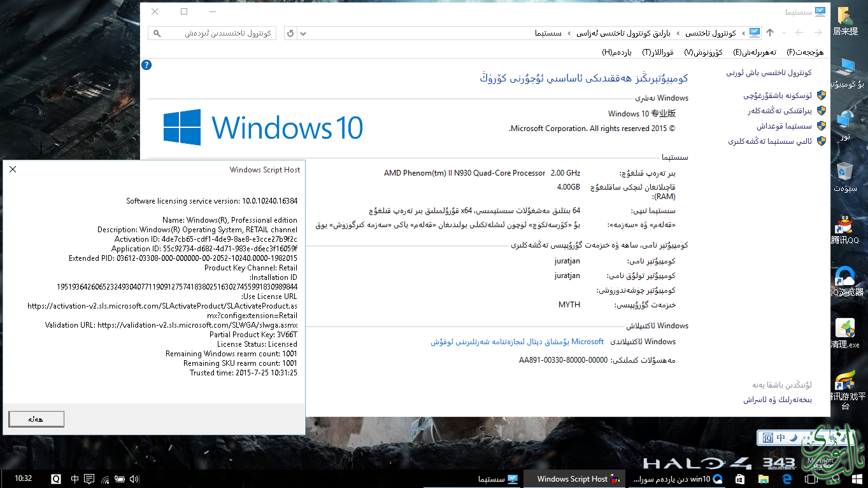Open the QQ浏览器 desktop icon
This screenshot has width=868, height=488.
(x=847, y=281)
